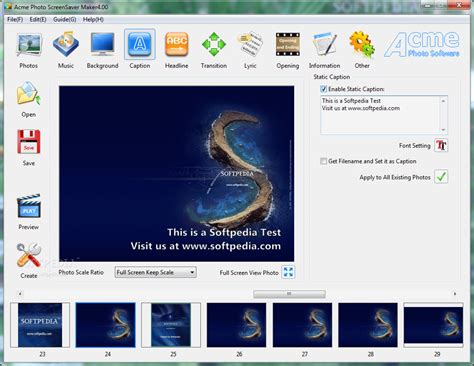Open the Edit menu
Image resolution: width=474 pixels, height=366 pixels.
tap(38, 19)
